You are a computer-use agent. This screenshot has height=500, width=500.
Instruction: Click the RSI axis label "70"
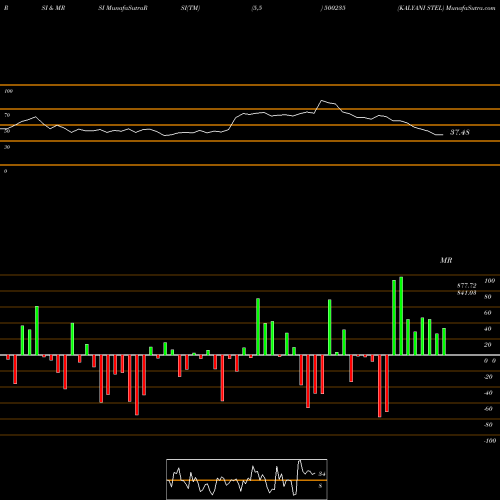(7, 115)
